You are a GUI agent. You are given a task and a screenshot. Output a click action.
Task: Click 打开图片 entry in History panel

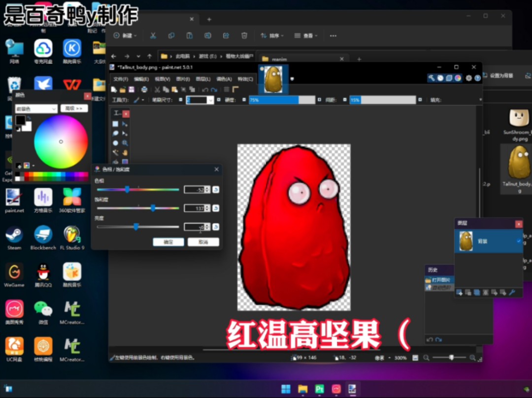(439, 280)
